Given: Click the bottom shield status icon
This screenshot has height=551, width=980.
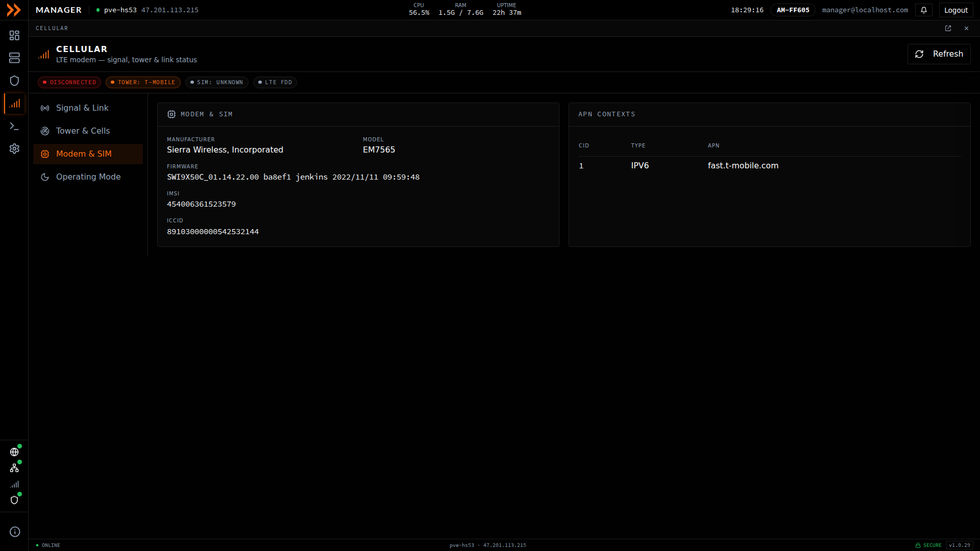Looking at the screenshot, I should tap(14, 500).
